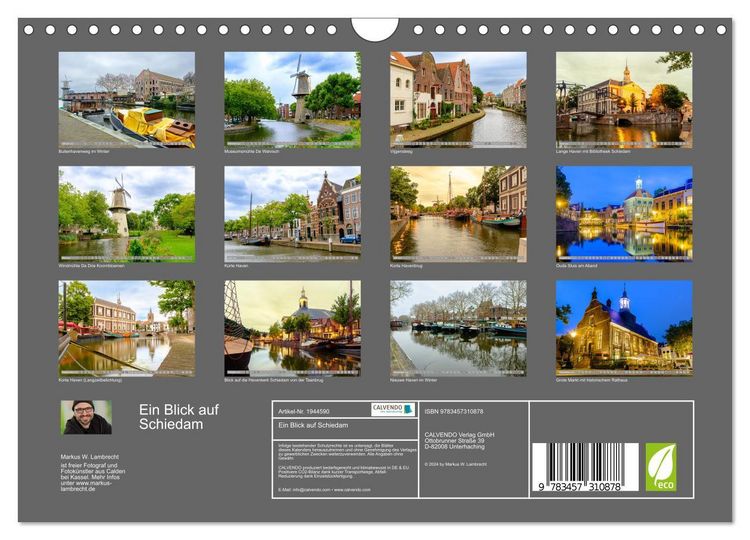Open the daytime Korte Haven photo with blue car
Viewport: 750px width, 540px height.
(292, 214)
